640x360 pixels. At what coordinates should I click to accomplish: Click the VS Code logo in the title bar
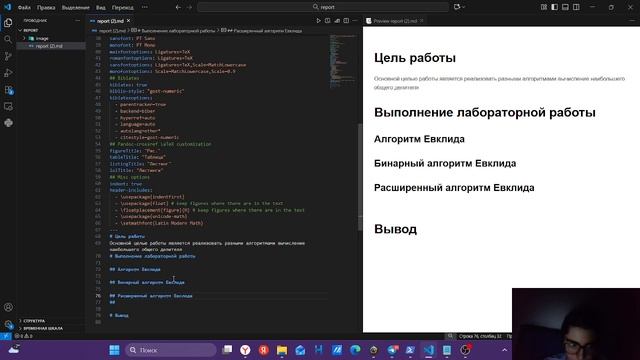pos(7,7)
